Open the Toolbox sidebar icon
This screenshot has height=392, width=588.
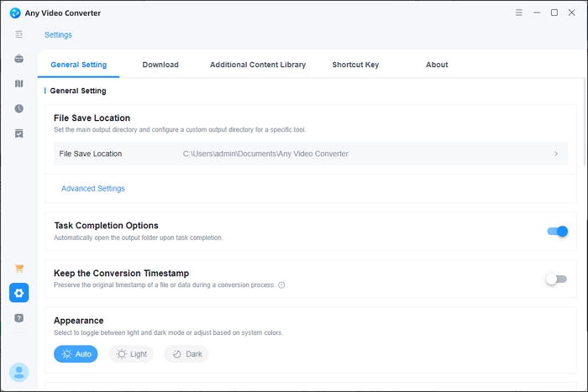(x=18, y=59)
